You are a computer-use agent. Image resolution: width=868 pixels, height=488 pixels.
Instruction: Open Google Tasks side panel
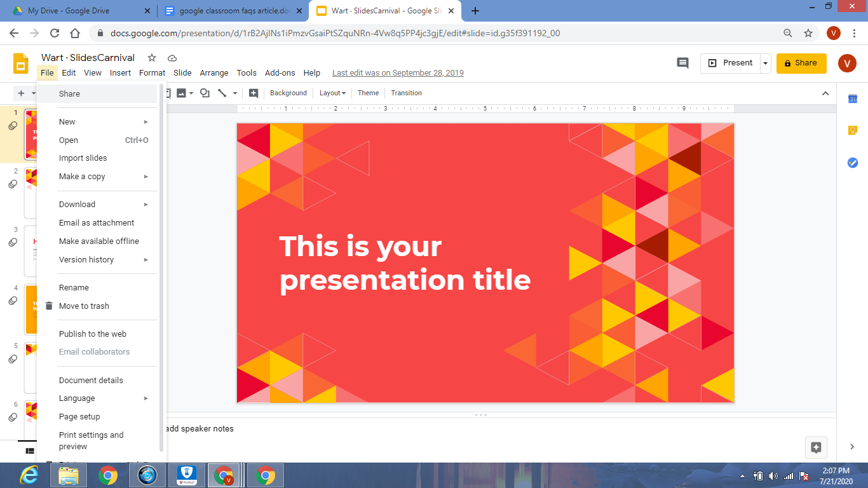click(x=853, y=163)
